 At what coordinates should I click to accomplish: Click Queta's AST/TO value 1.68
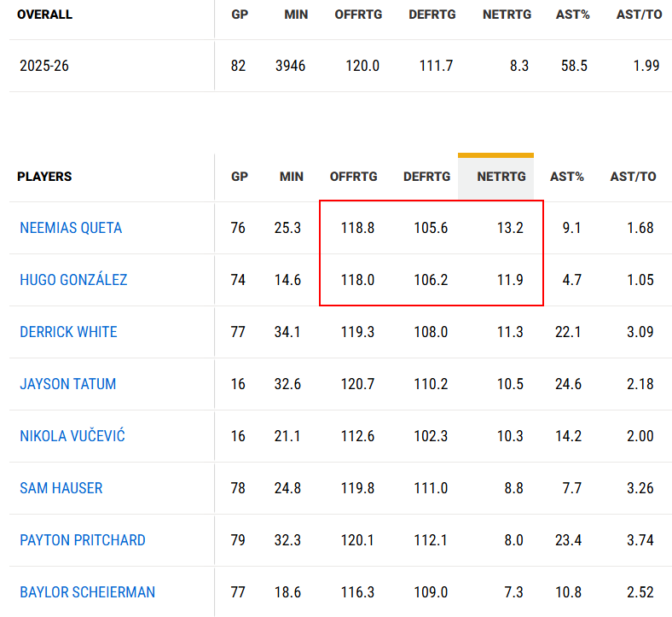[x=640, y=228]
